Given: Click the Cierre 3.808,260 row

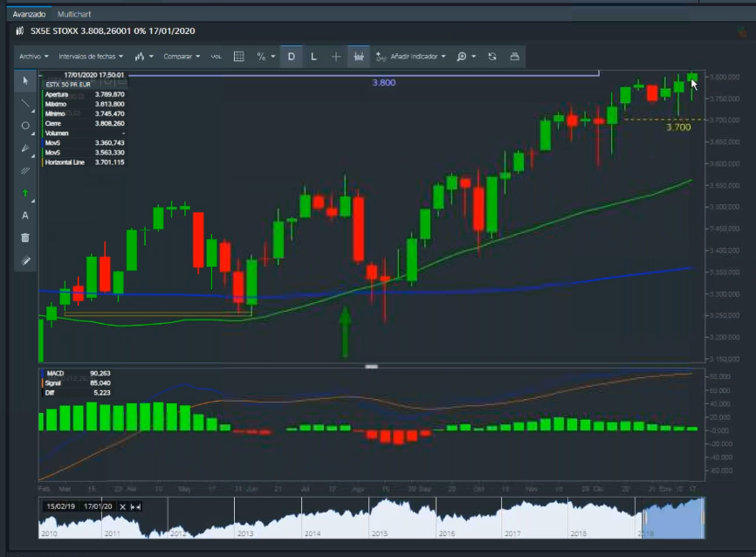Looking at the screenshot, I should [x=85, y=123].
